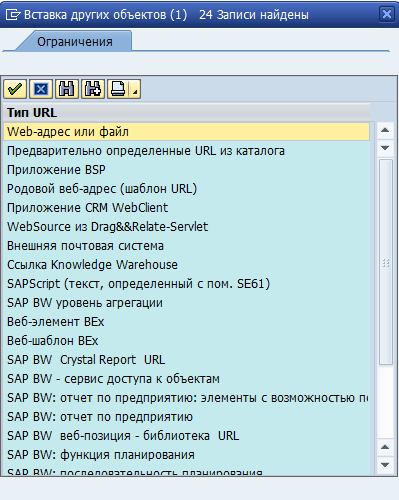This screenshot has height=500, width=399.
Task: Click the dialog title bar menu icon
Action: click(x=13, y=15)
